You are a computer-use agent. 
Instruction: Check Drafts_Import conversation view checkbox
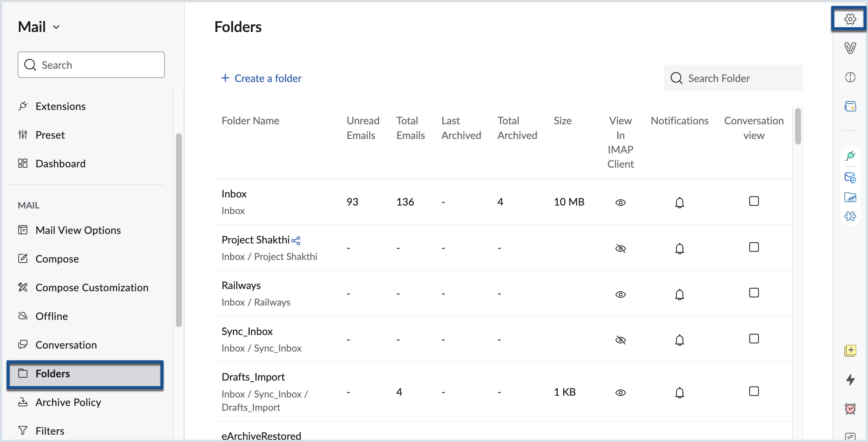(x=754, y=391)
